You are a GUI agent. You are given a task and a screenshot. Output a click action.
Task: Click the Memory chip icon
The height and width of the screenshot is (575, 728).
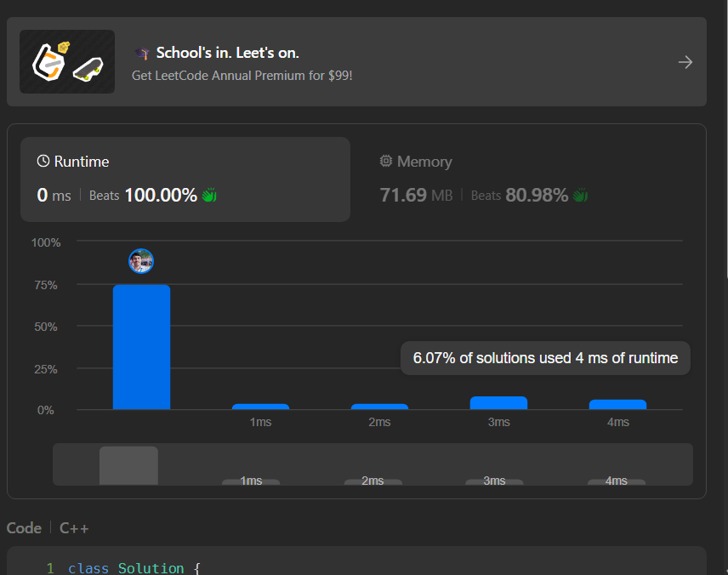click(x=386, y=161)
